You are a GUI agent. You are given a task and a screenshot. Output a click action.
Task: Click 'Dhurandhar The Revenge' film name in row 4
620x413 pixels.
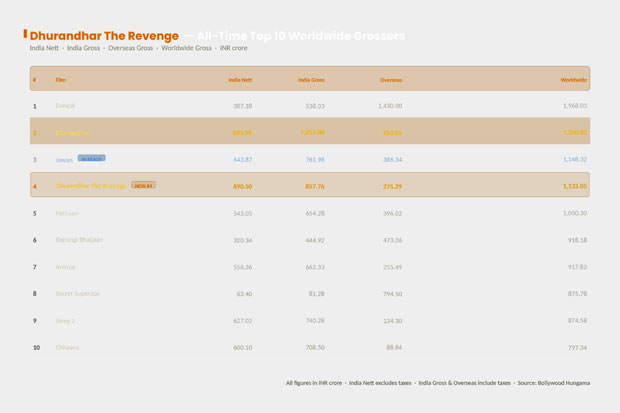pyautogui.click(x=91, y=186)
